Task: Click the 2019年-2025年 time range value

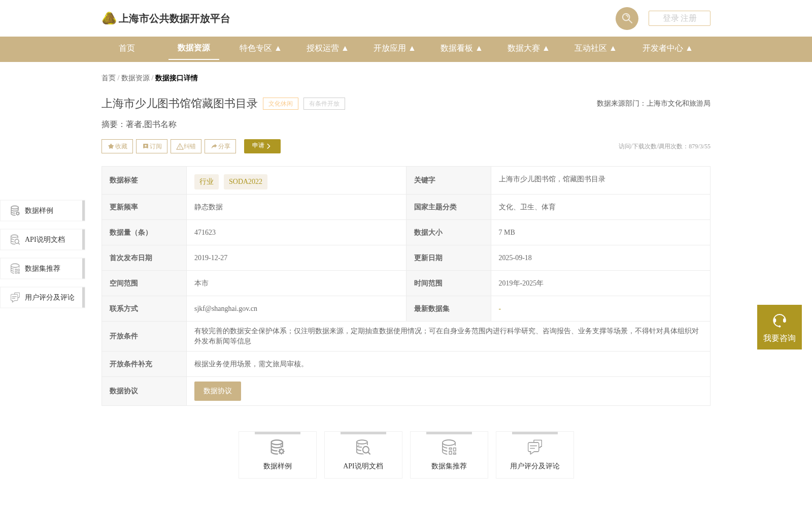Action: click(521, 283)
